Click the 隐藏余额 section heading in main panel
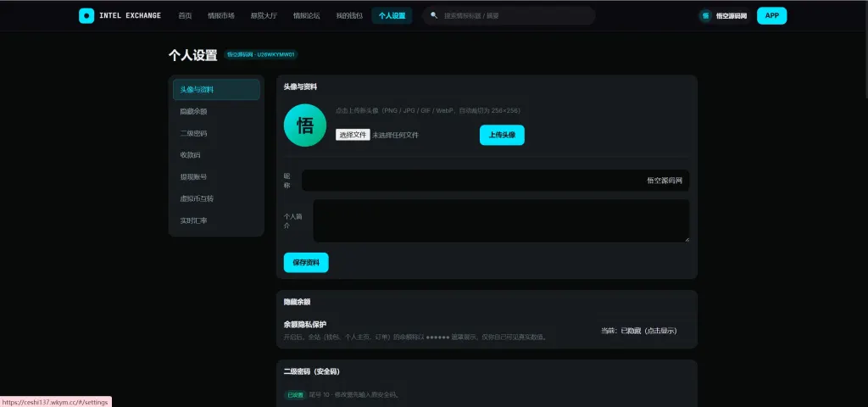The image size is (868, 407). [298, 302]
